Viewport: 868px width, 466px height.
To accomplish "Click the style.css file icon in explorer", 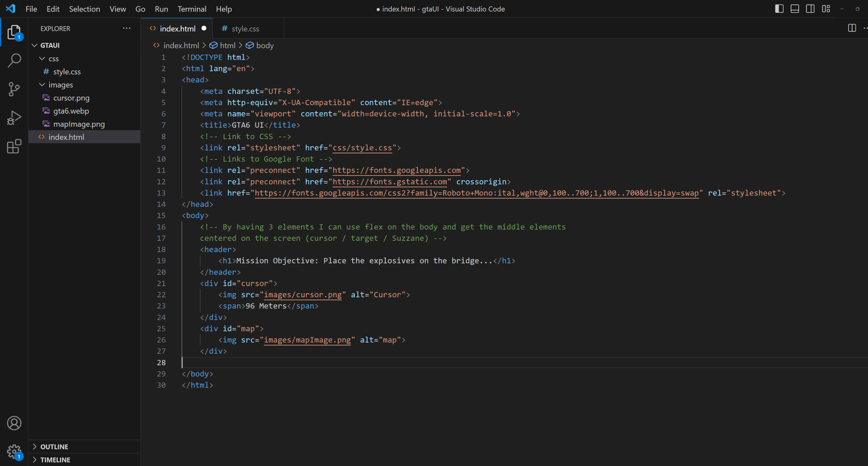I will click(x=46, y=72).
